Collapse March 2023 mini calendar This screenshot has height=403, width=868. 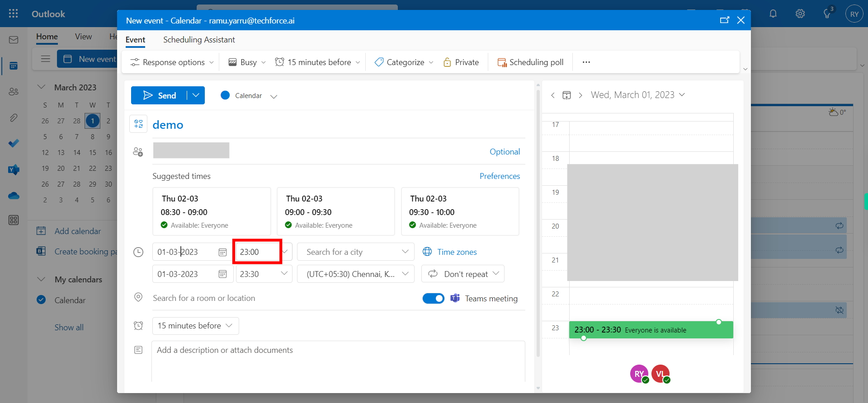(x=41, y=87)
